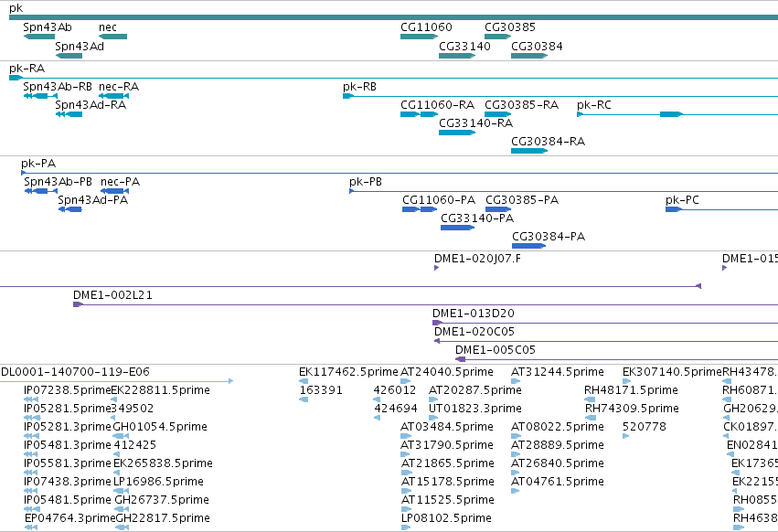Click the CG33140 gene label
Image resolution: width=778 pixels, height=532 pixels.
click(464, 46)
